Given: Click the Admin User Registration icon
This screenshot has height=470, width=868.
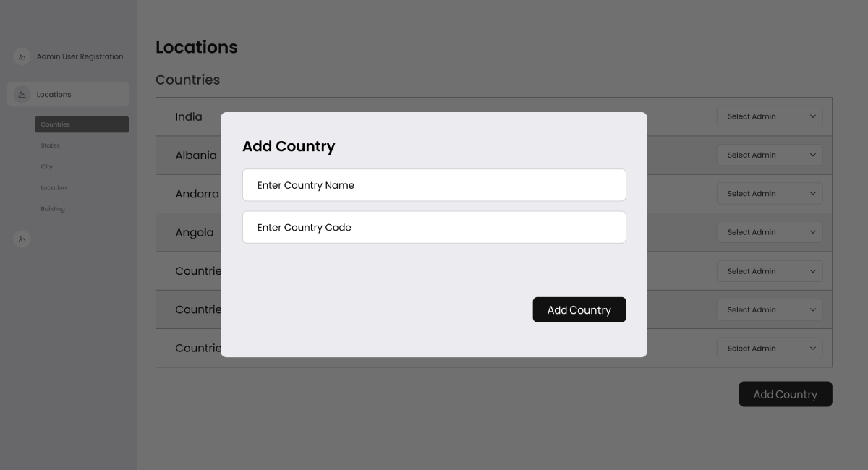Looking at the screenshot, I should click(x=22, y=56).
